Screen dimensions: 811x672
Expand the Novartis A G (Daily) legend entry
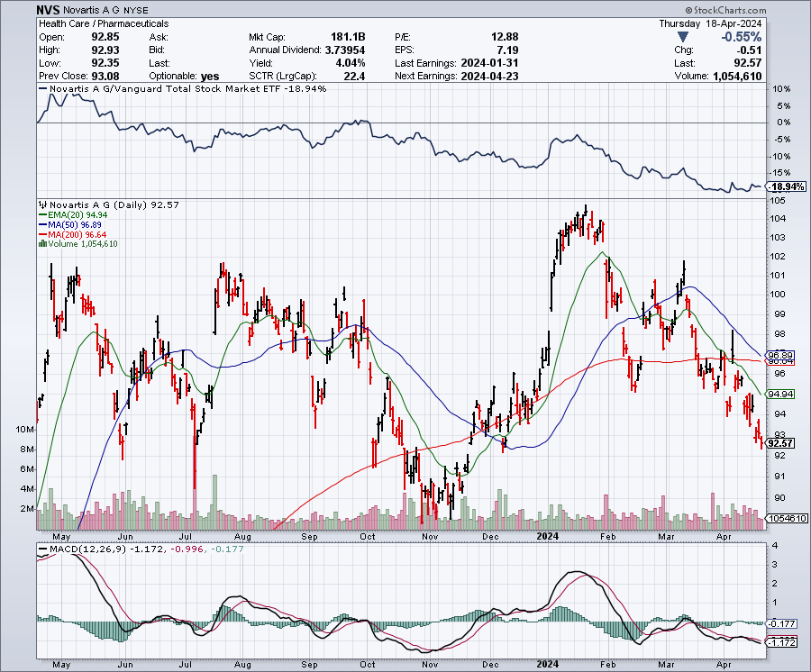(x=106, y=204)
